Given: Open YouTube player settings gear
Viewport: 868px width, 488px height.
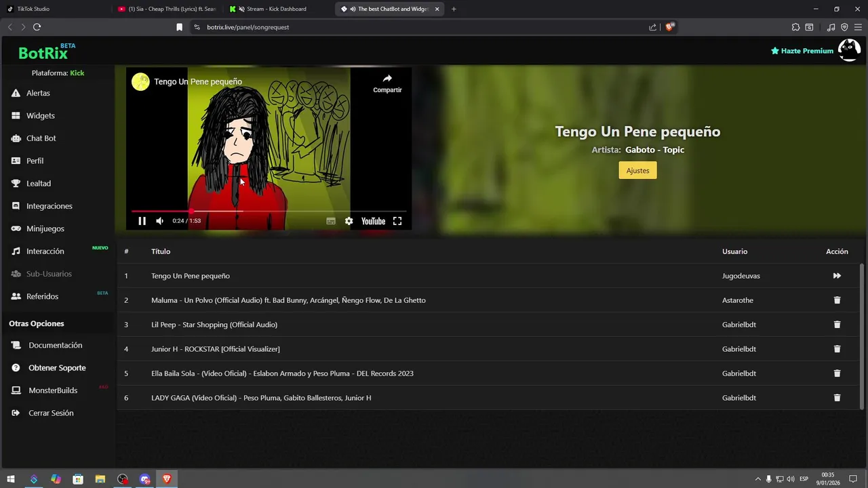Looking at the screenshot, I should point(349,221).
